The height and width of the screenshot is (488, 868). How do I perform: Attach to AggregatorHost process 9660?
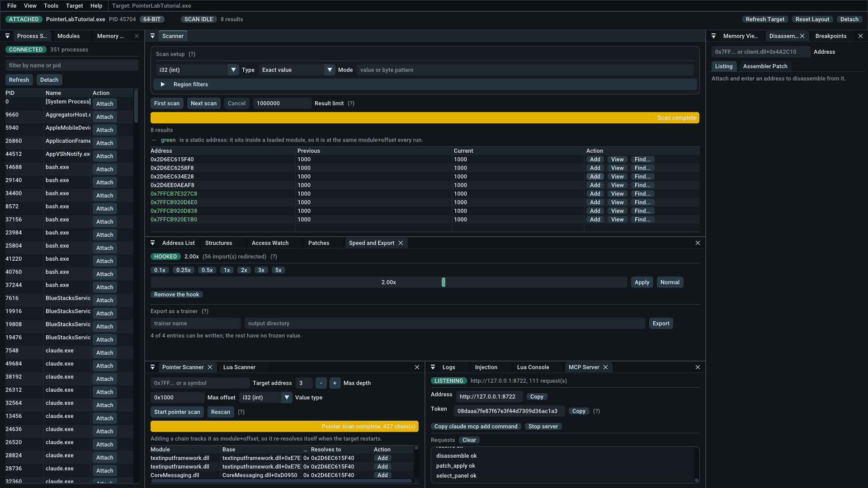(x=105, y=117)
